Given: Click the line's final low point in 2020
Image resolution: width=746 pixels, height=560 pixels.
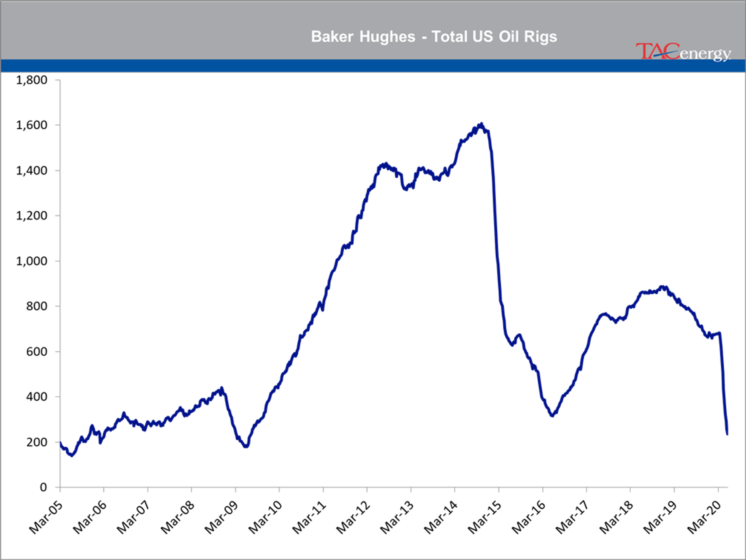Looking at the screenshot, I should pos(727,434).
